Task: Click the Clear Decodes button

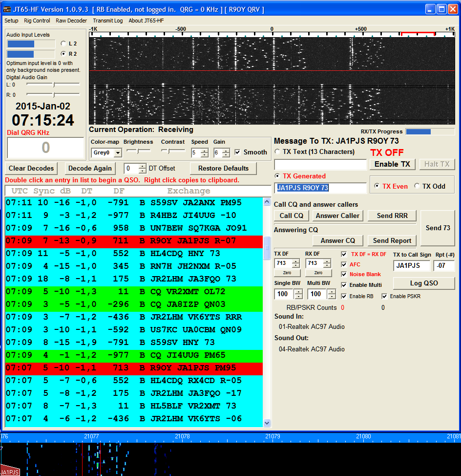Action: (31, 168)
